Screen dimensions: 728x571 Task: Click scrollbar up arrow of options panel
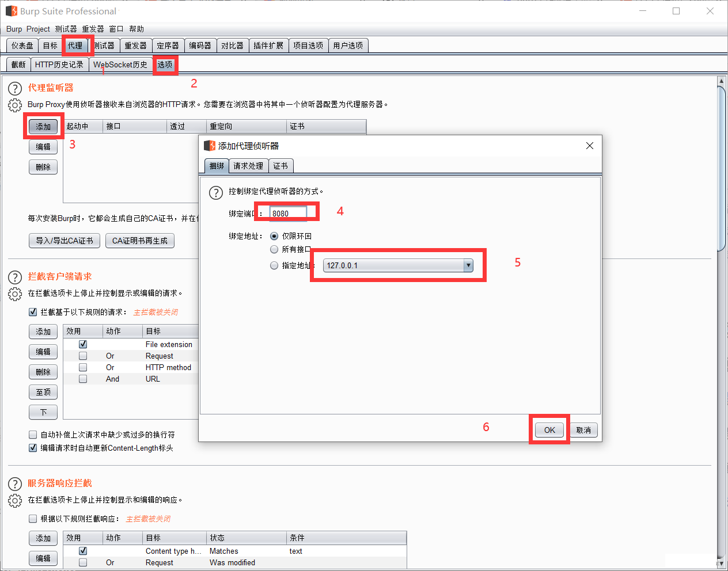click(x=721, y=82)
